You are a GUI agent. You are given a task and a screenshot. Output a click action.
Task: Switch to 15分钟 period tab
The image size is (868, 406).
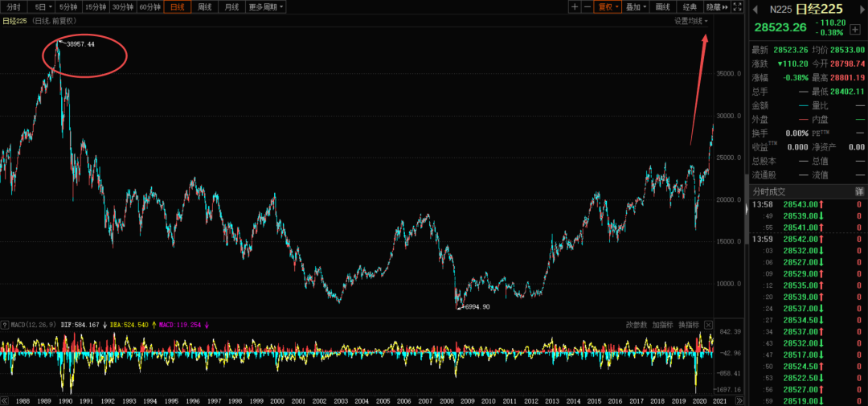(96, 7)
